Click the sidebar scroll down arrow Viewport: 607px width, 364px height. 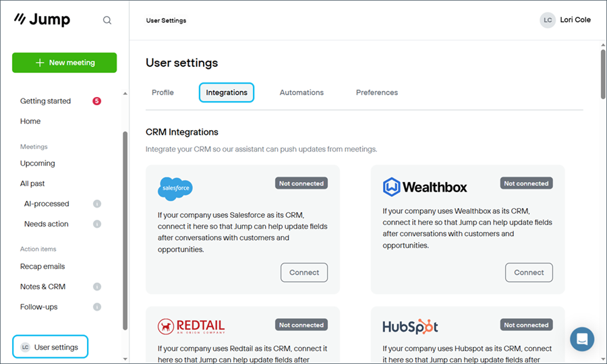click(125, 359)
